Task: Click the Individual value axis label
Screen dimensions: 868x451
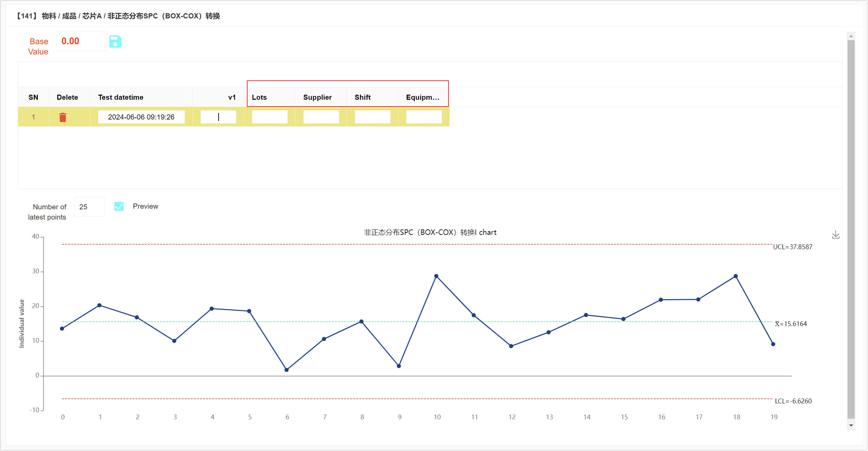Action: point(22,323)
